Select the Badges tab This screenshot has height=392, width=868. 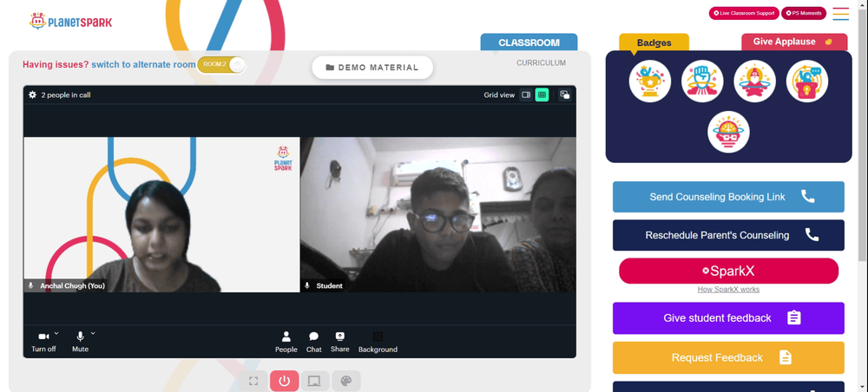tap(654, 42)
